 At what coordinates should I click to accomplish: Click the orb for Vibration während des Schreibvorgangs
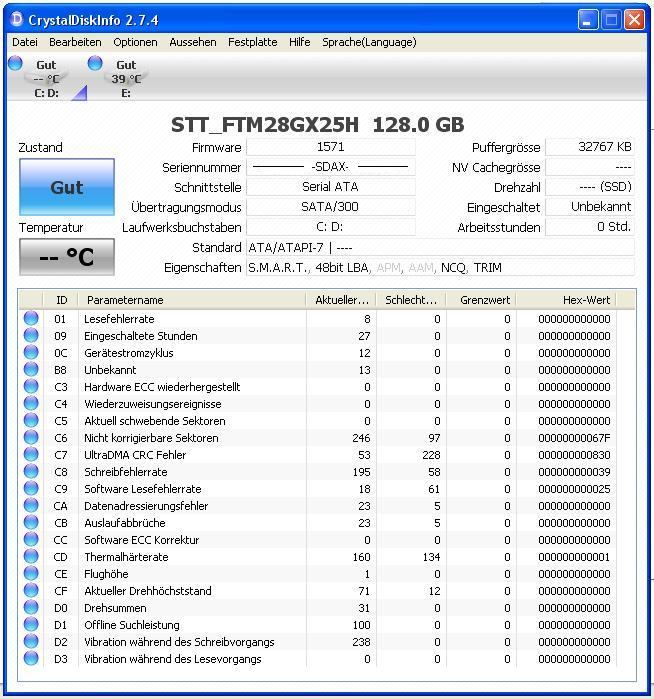[31, 641]
